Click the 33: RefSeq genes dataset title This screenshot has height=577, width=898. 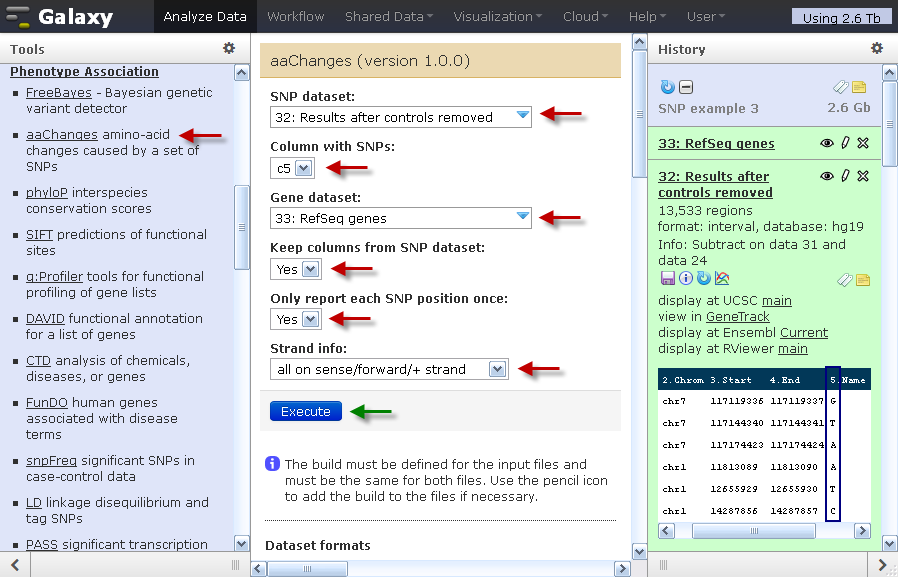(716, 143)
